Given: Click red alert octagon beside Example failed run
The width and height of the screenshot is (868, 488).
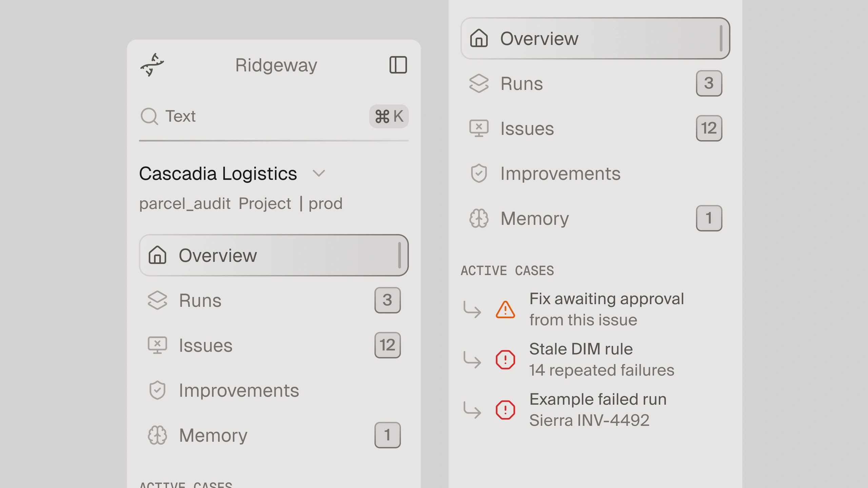Looking at the screenshot, I should tap(505, 410).
